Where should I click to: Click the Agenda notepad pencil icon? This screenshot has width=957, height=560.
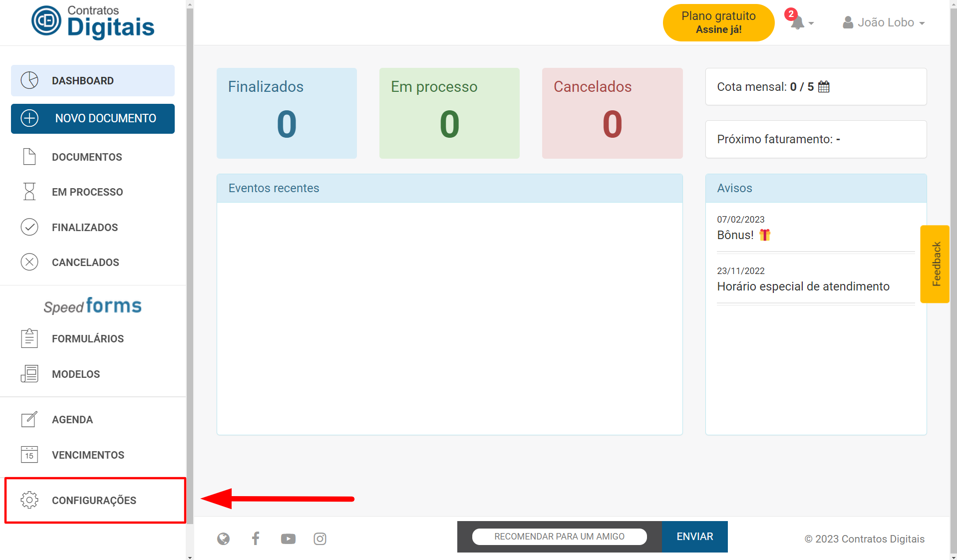pyautogui.click(x=29, y=419)
